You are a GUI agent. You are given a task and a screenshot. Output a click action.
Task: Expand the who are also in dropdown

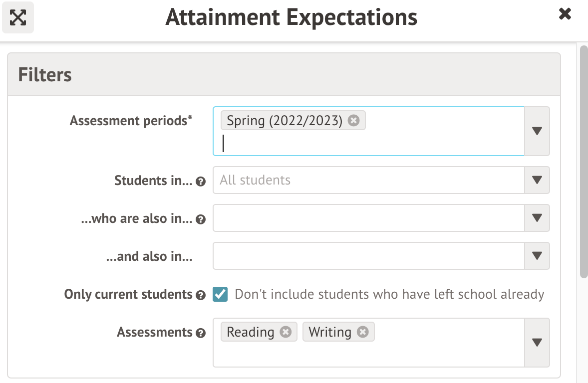tap(537, 218)
